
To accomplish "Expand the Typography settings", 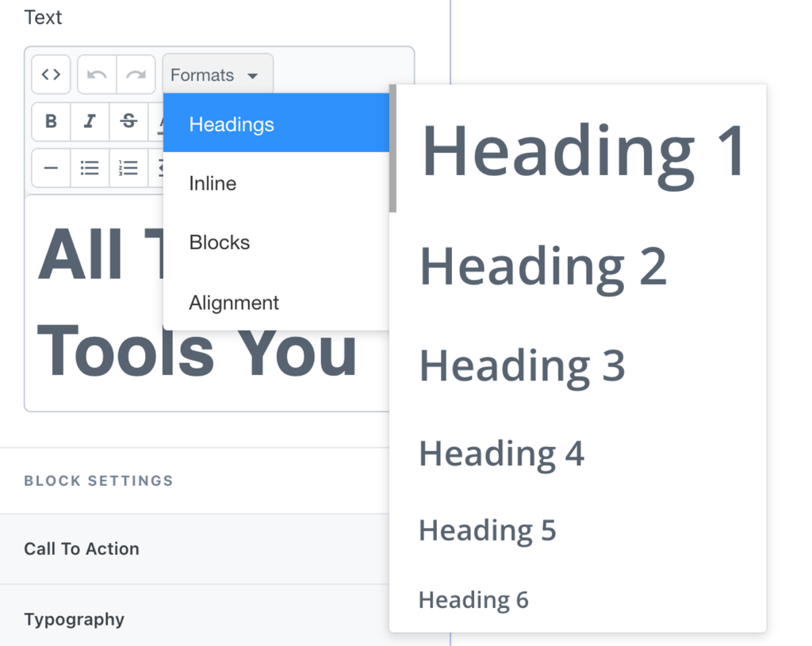I will pos(74,619).
